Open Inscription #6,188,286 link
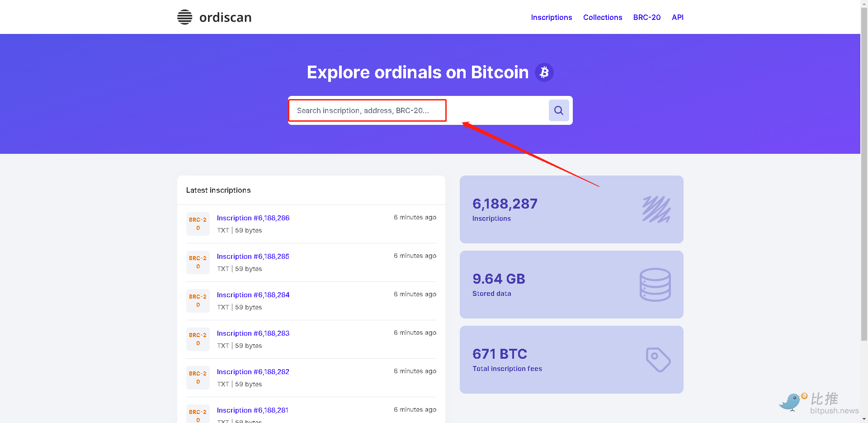868x423 pixels. [253, 218]
